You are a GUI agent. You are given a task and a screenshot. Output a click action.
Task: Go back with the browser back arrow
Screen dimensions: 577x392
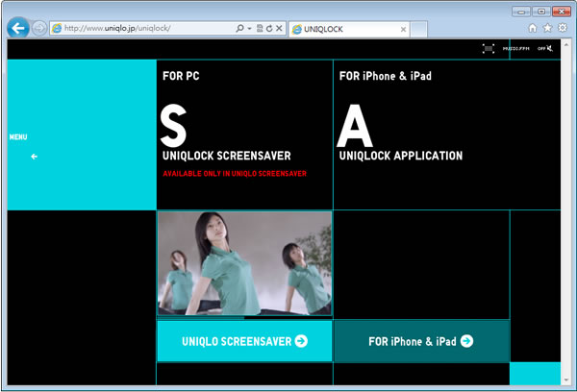pos(17,28)
